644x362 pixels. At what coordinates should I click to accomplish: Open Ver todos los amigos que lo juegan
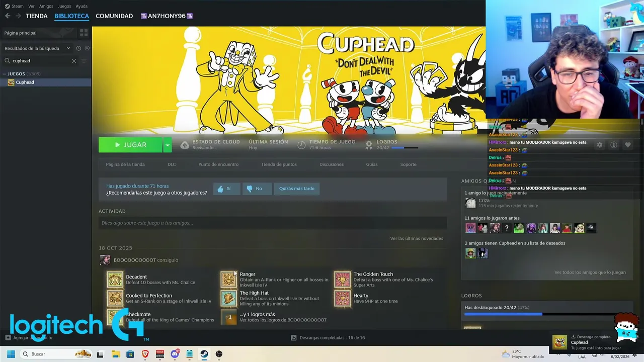[590, 273]
